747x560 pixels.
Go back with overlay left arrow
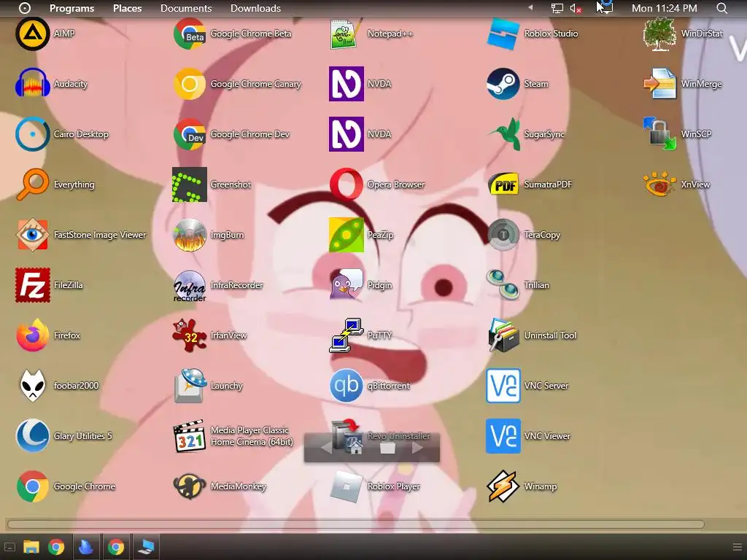(326, 448)
